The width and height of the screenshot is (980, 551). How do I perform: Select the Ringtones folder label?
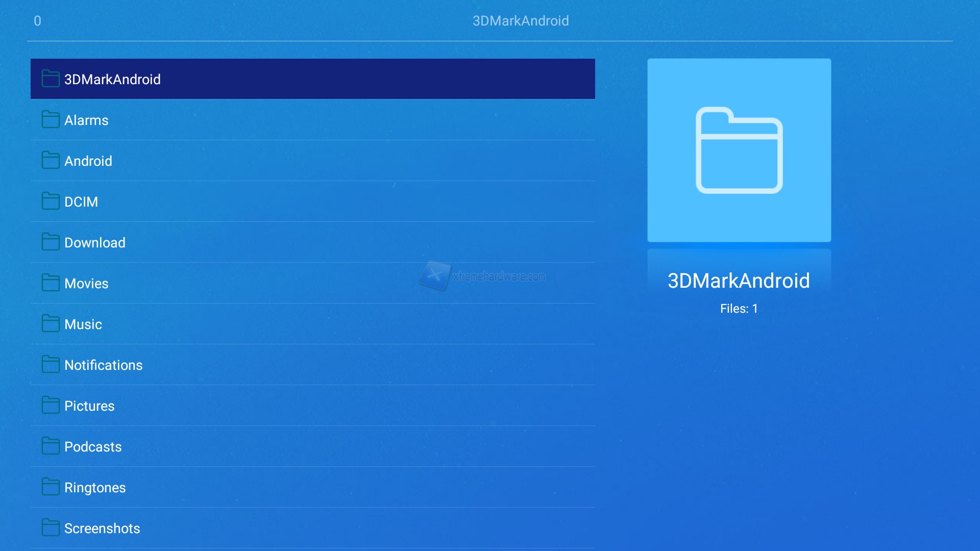point(95,488)
